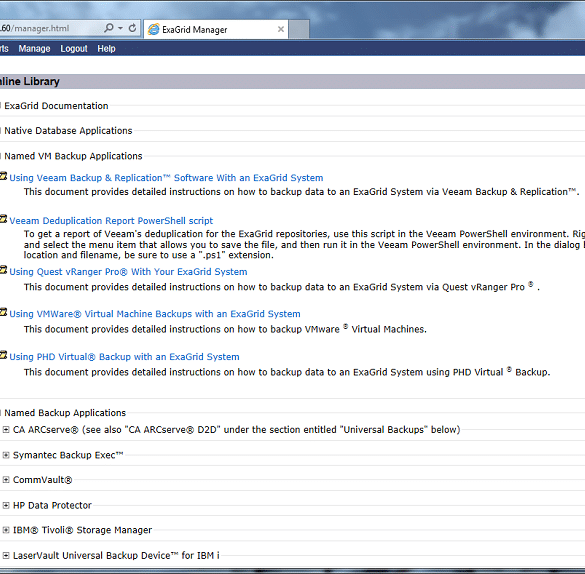The image size is (585, 574).
Task: Open the Help menu
Action: [106, 49]
